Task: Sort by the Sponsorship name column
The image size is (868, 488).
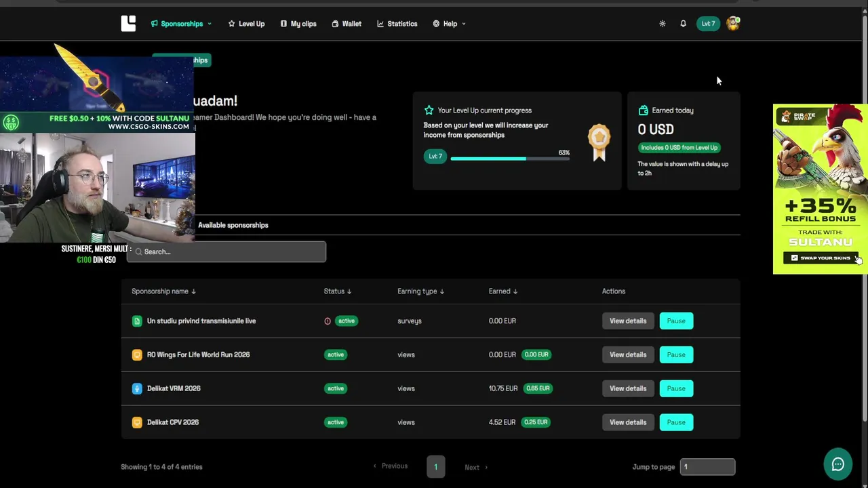Action: coord(163,291)
